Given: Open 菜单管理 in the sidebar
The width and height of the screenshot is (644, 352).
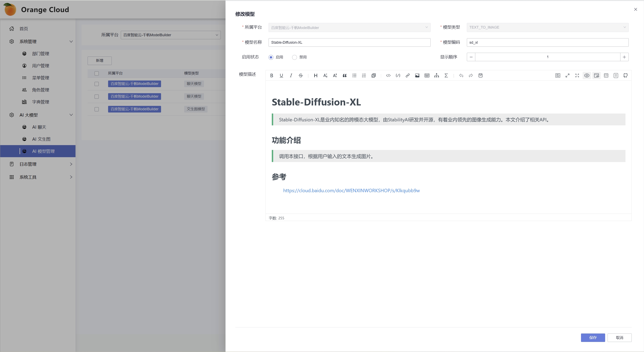Looking at the screenshot, I should [x=38, y=78].
